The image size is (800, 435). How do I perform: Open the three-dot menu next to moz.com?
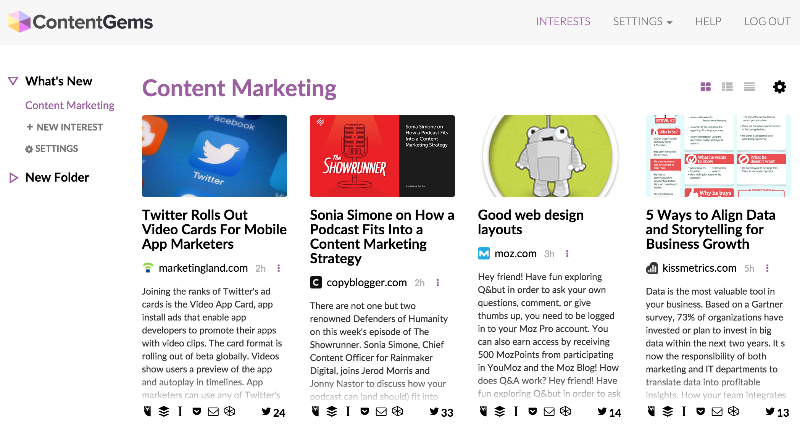567,253
